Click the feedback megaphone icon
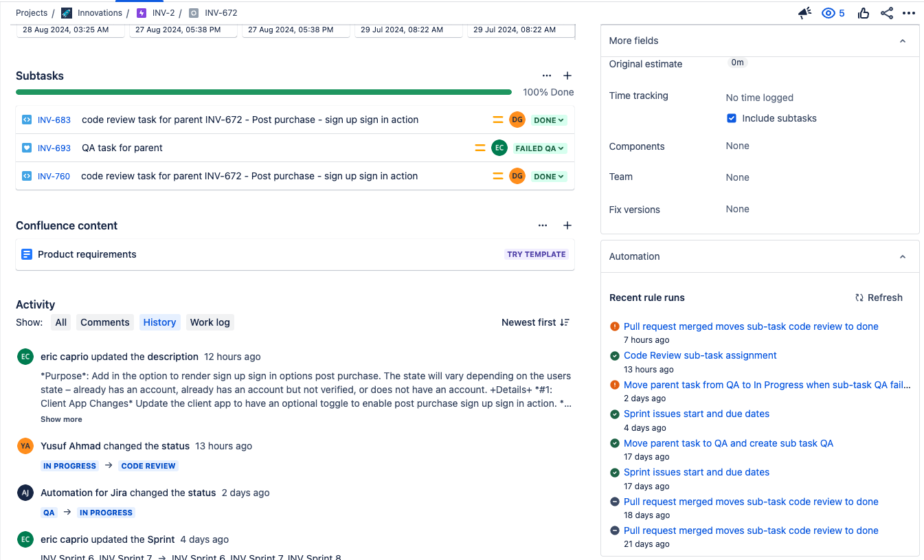 804,12
